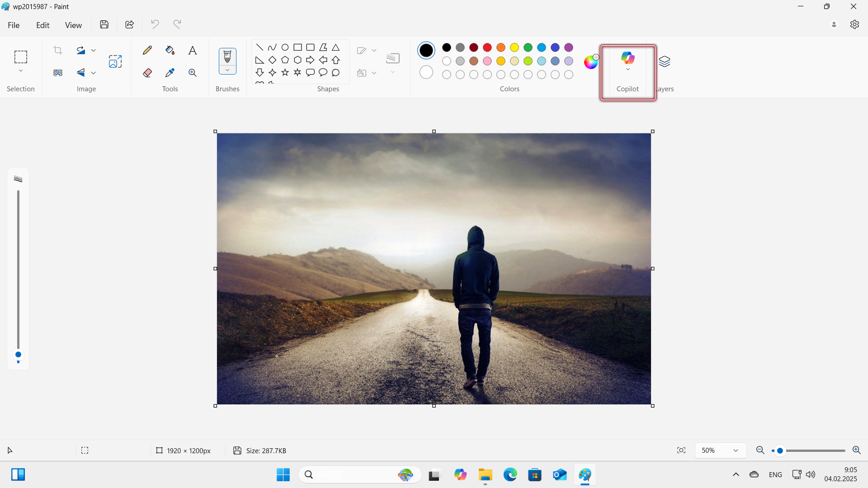This screenshot has width=868, height=488.
Task: Select the Pencil tool
Action: pos(147,50)
